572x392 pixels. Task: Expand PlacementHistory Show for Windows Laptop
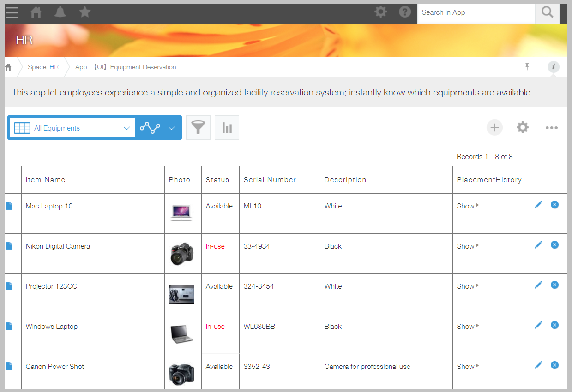point(468,327)
